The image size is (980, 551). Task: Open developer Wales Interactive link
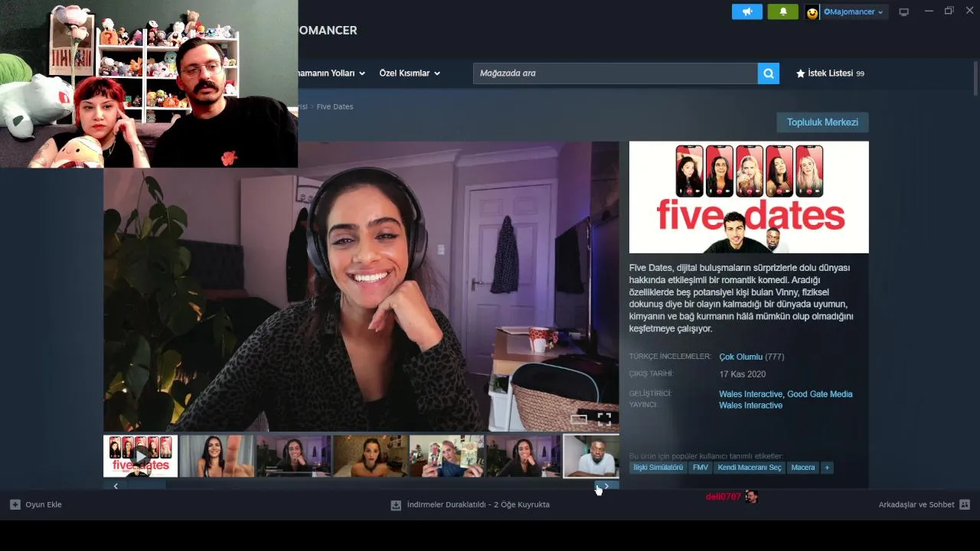[750, 394]
